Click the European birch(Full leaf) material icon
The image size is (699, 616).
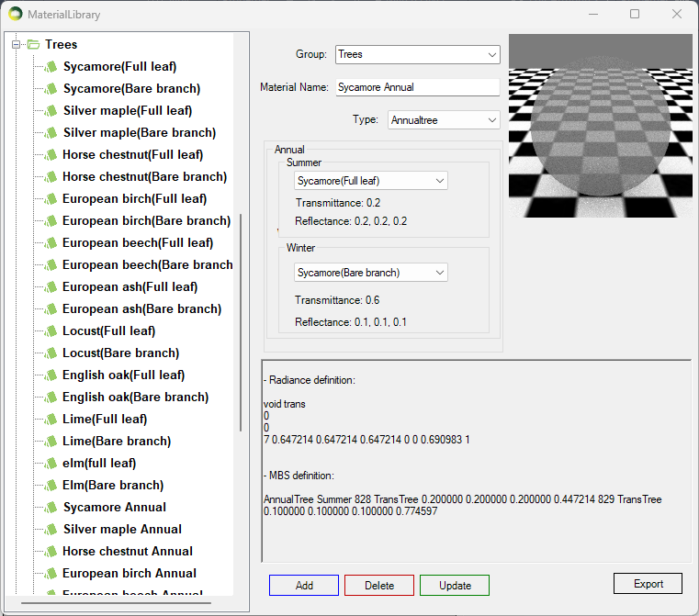51,198
